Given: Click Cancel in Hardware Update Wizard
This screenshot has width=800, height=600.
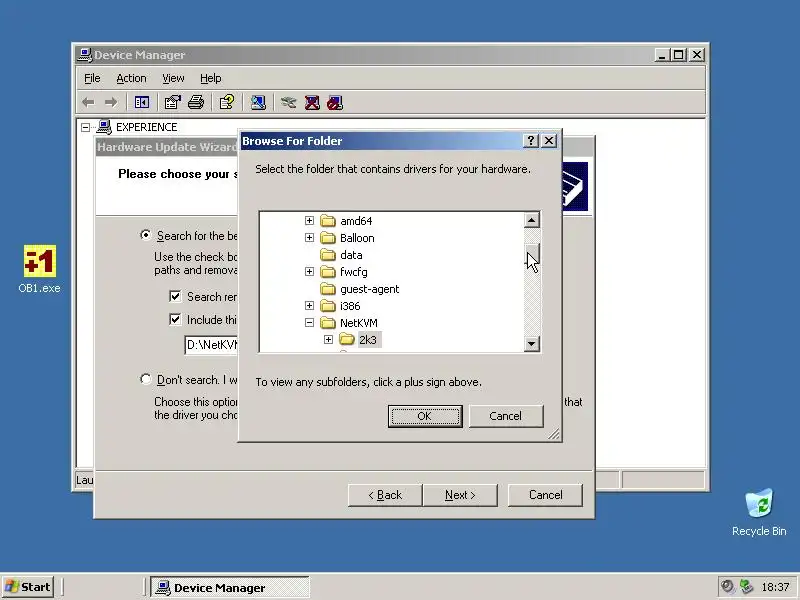Looking at the screenshot, I should 545,495.
